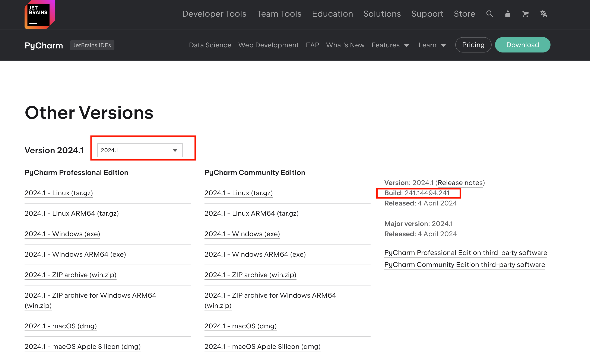
Task: Select the JetBrains IDEs badge
Action: point(92,45)
